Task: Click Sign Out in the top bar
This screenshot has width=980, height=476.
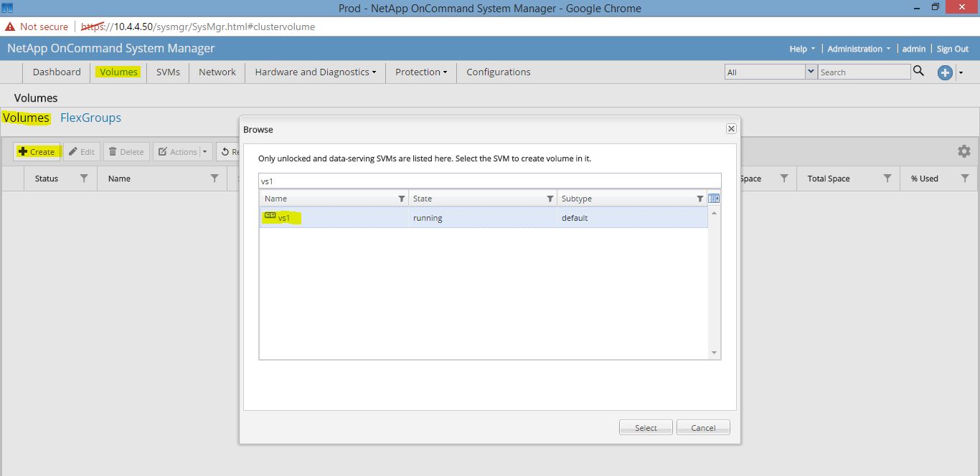Action: pyautogui.click(x=952, y=48)
